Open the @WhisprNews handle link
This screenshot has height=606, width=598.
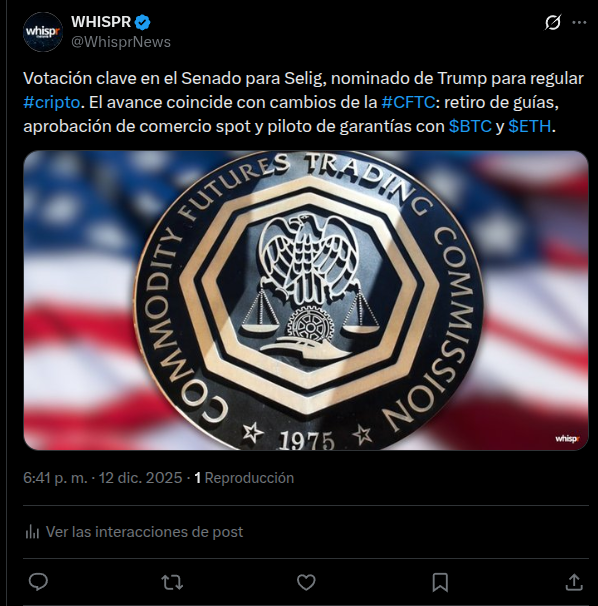[121, 42]
